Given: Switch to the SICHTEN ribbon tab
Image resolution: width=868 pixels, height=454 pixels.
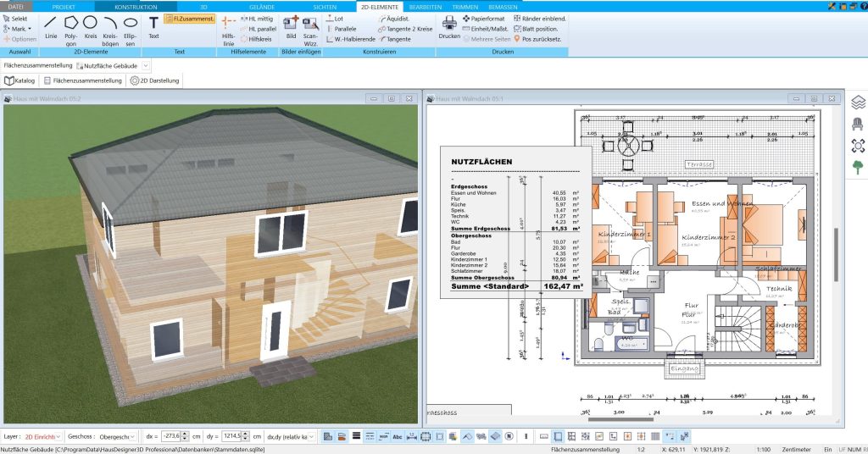Looking at the screenshot, I should (325, 7).
